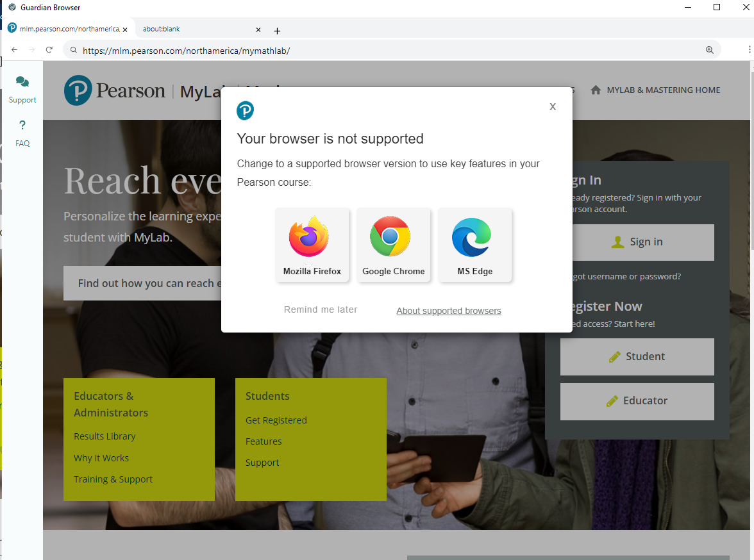This screenshot has height=560, width=754.
Task: Close the mlm.pearson.com tab
Action: 125,29
